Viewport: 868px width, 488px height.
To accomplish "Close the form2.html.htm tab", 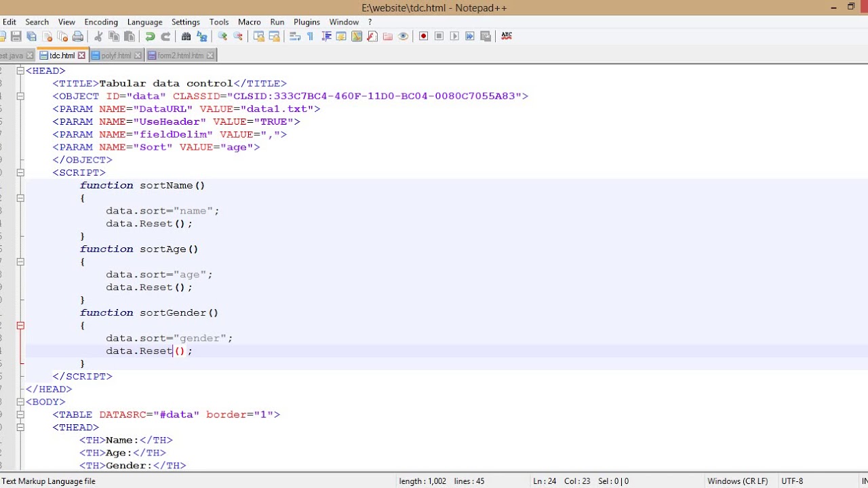I will [210, 56].
